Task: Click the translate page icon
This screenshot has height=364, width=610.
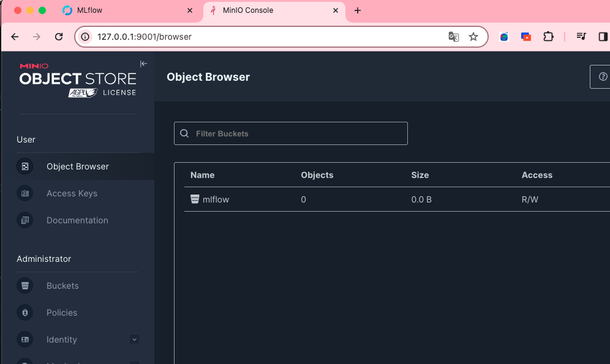Action: point(454,37)
